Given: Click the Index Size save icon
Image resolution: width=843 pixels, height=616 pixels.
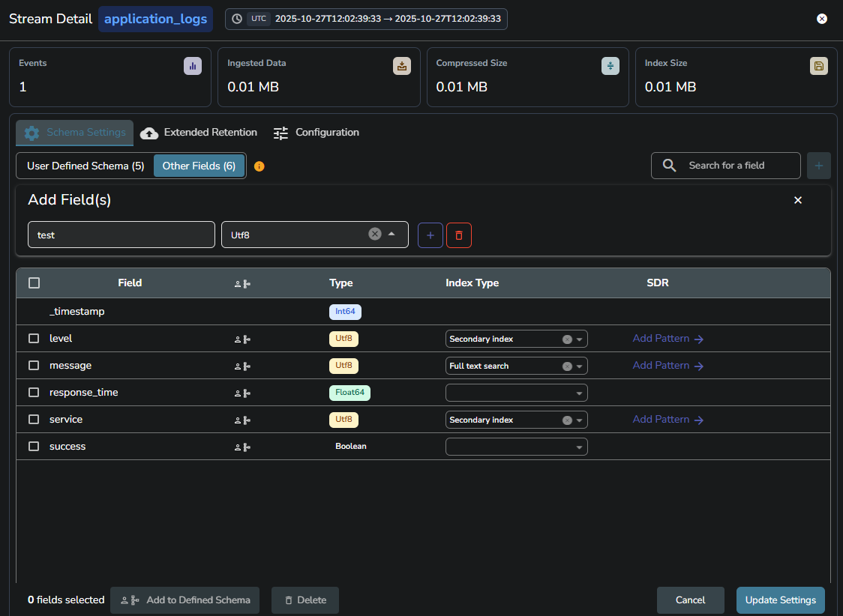Looking at the screenshot, I should 819,66.
